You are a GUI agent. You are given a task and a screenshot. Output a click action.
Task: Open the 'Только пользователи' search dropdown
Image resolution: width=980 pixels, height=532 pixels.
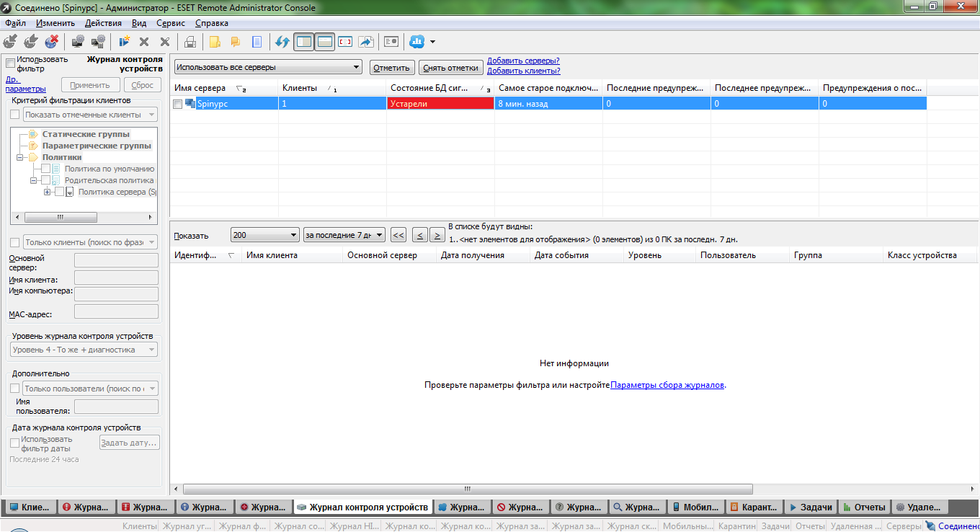tap(91, 389)
